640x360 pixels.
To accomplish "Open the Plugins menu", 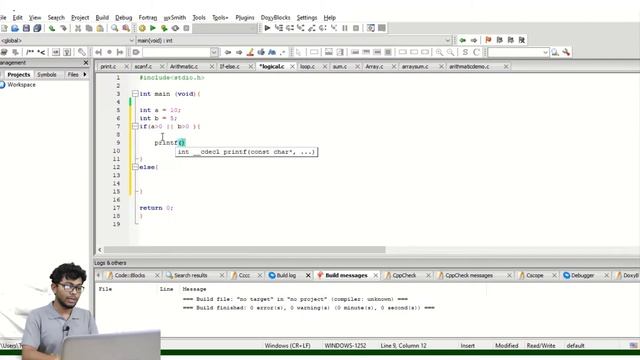I will [244, 18].
